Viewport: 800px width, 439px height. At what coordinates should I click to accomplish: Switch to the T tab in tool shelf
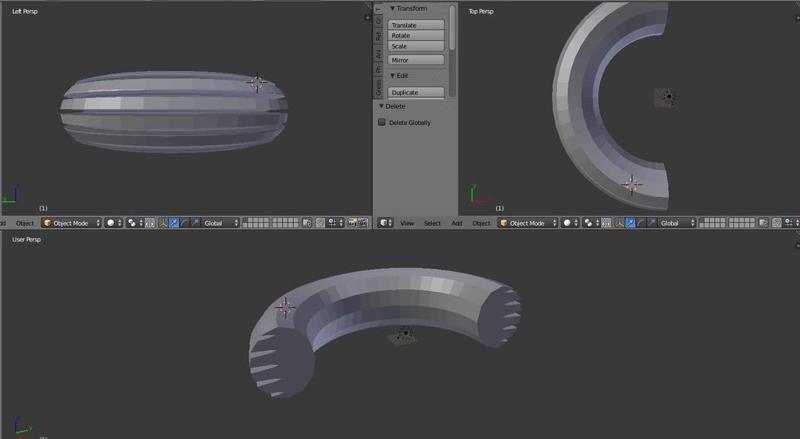(x=379, y=9)
